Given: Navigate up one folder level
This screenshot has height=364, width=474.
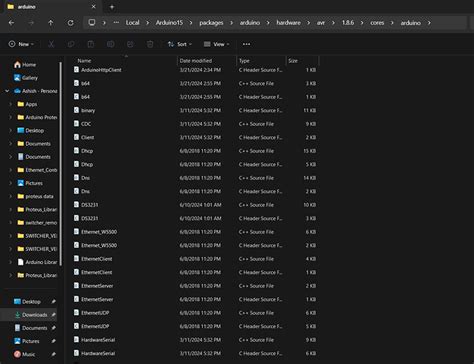Looking at the screenshot, I should 51,23.
